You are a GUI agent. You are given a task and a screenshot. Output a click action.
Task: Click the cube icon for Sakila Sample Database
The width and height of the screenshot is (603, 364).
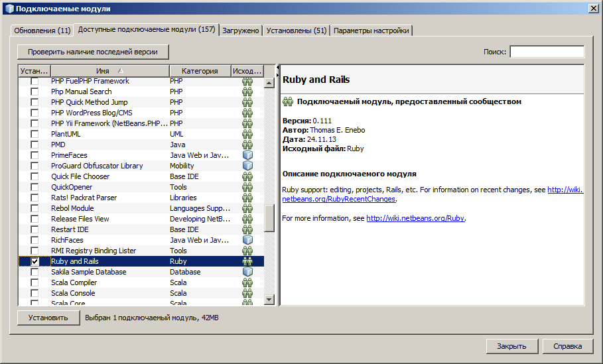click(247, 272)
